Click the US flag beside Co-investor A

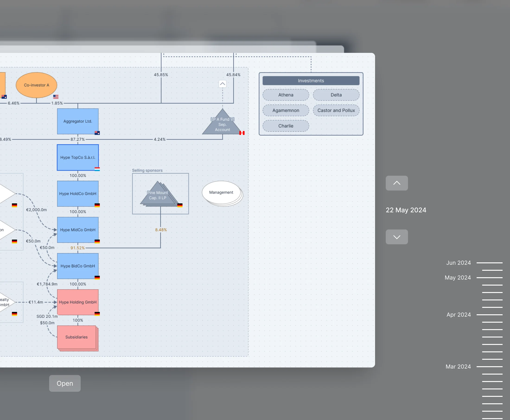click(56, 97)
